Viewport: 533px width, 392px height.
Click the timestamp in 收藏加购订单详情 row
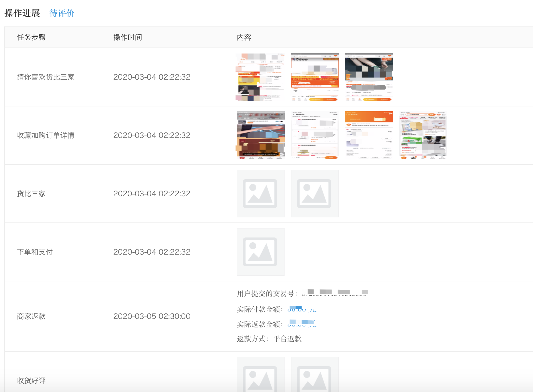pyautogui.click(x=152, y=135)
